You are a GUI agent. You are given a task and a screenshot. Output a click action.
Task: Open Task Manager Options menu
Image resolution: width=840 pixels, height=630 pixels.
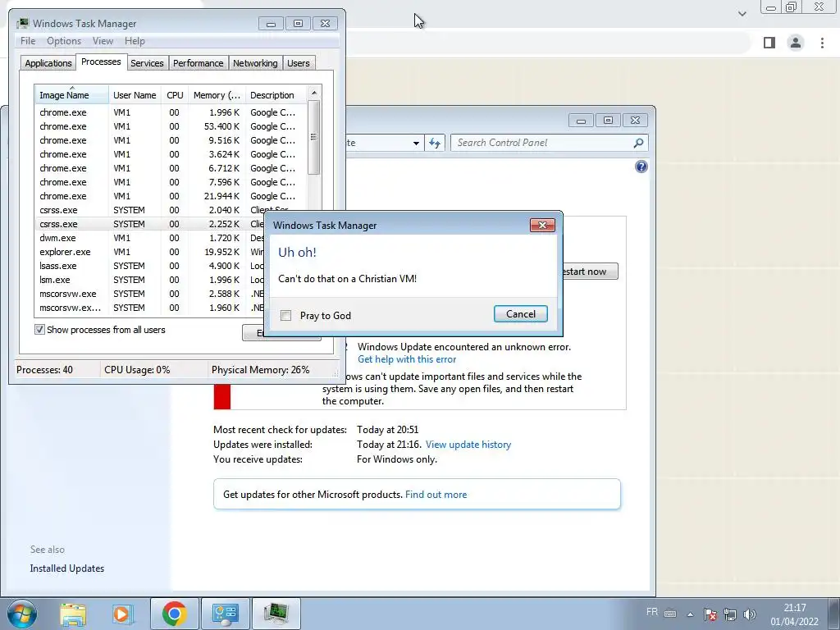click(64, 41)
